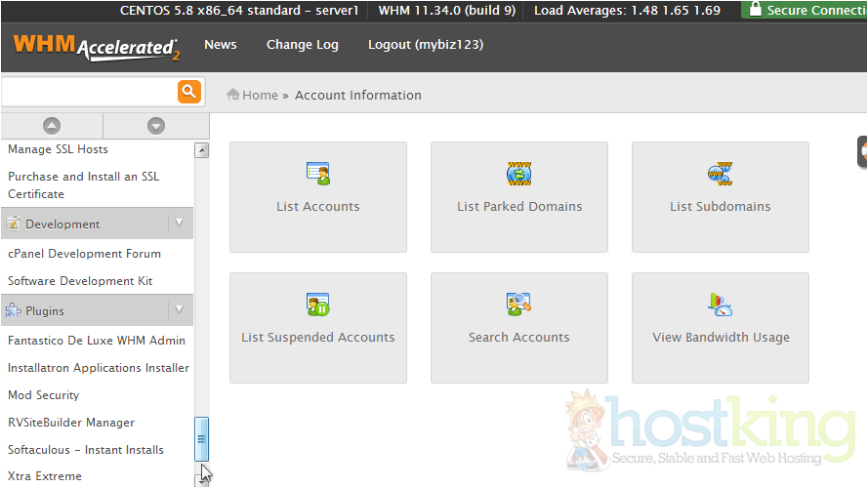Open Softaculous - Instant Installs link
Screen dimensions: 868x488
click(86, 450)
